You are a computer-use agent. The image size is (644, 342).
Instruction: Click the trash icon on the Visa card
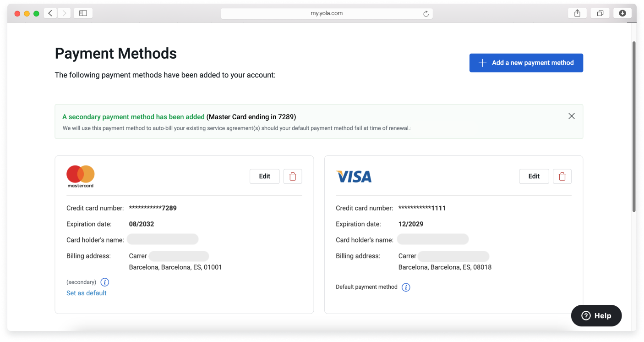point(562,176)
